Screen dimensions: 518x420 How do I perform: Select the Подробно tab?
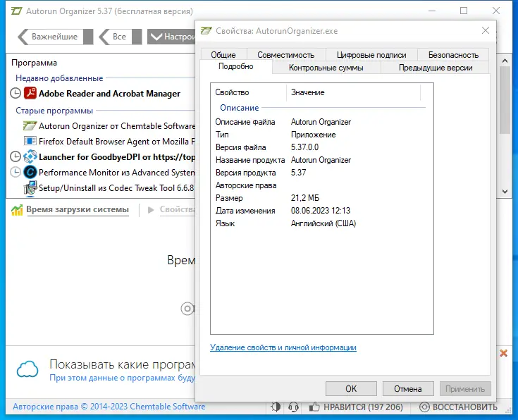(x=236, y=66)
